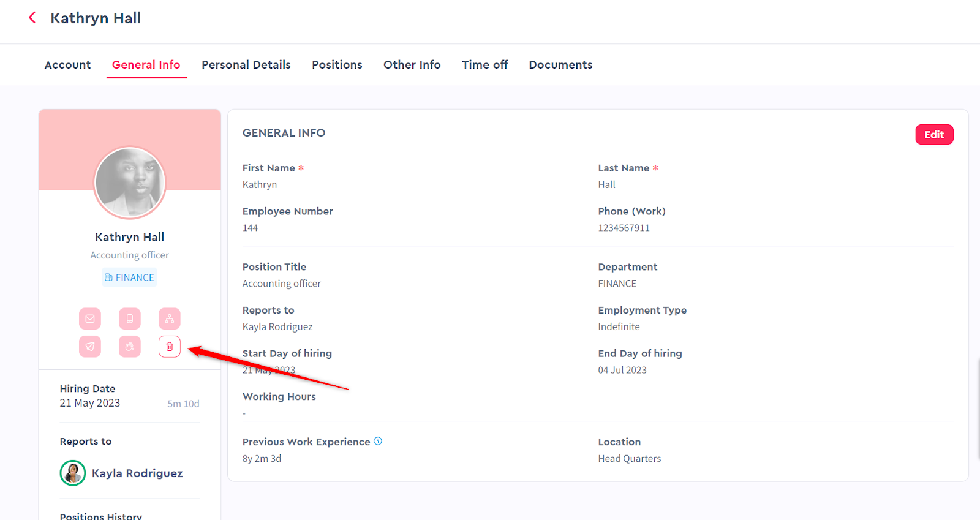Click the trash delete employee icon
This screenshot has height=520, width=980.
coord(170,347)
